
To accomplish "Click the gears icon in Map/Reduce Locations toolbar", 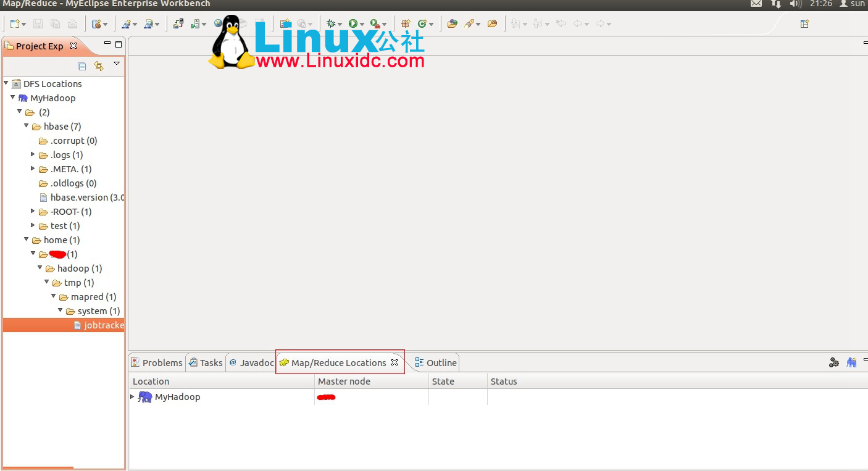I will tap(833, 362).
